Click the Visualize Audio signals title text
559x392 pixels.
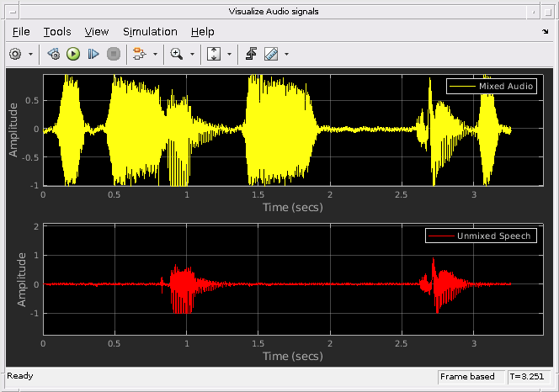tap(274, 12)
